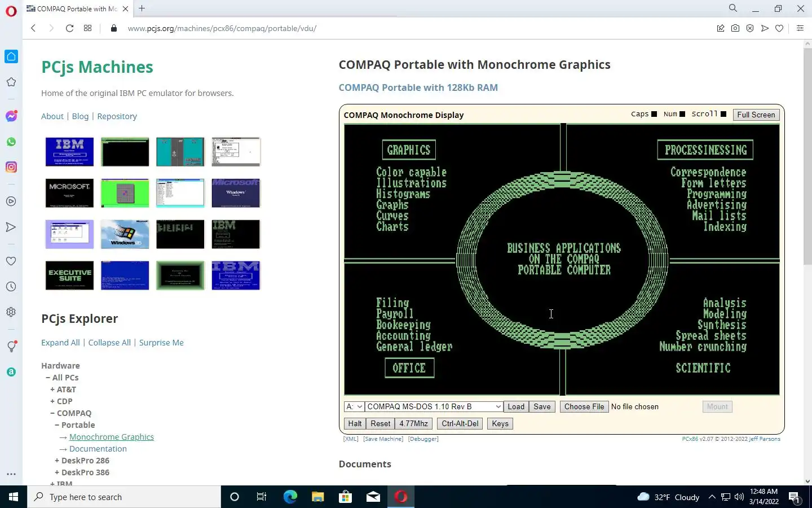The width and height of the screenshot is (812, 508).
Task: Open Speed Dial grid button
Action: (x=87, y=28)
